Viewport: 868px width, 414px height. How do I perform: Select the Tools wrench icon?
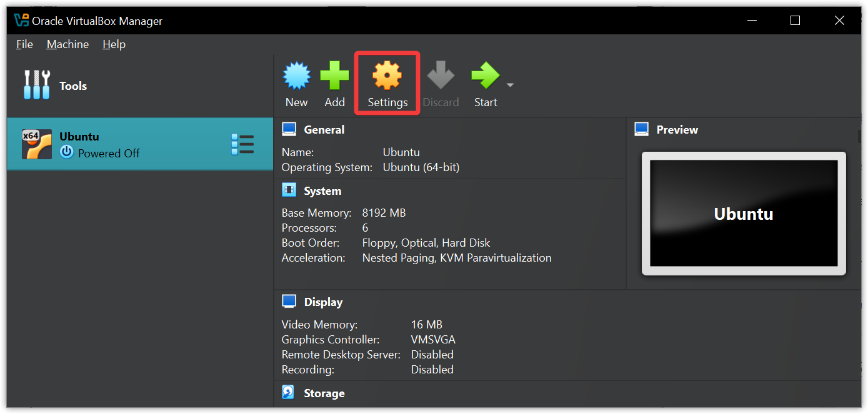coord(36,86)
